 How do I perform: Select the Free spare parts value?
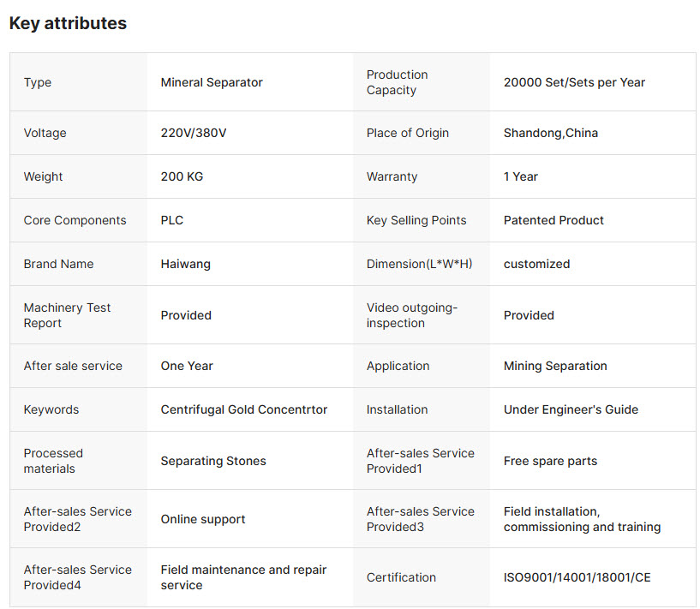tap(550, 461)
